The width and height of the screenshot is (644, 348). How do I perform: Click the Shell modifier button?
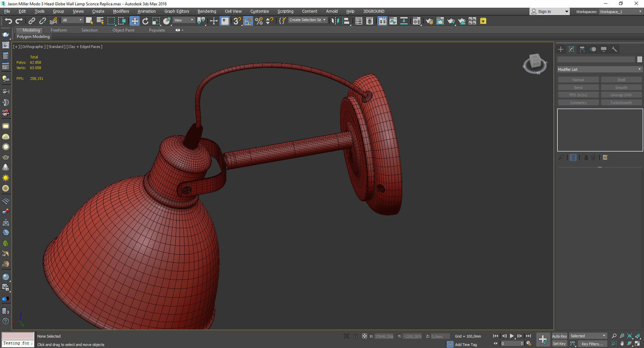[x=621, y=80]
